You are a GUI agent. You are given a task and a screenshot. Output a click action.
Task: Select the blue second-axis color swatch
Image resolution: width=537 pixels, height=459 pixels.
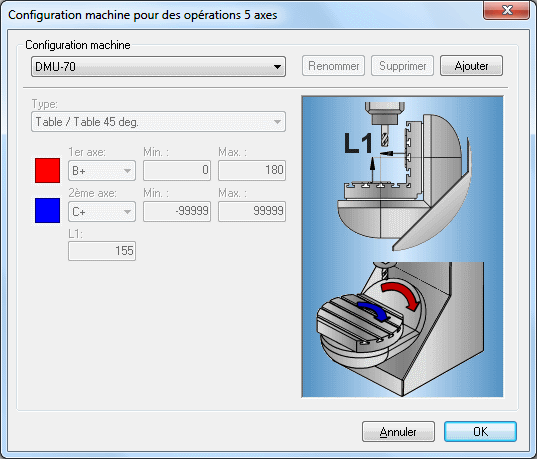[x=47, y=210]
